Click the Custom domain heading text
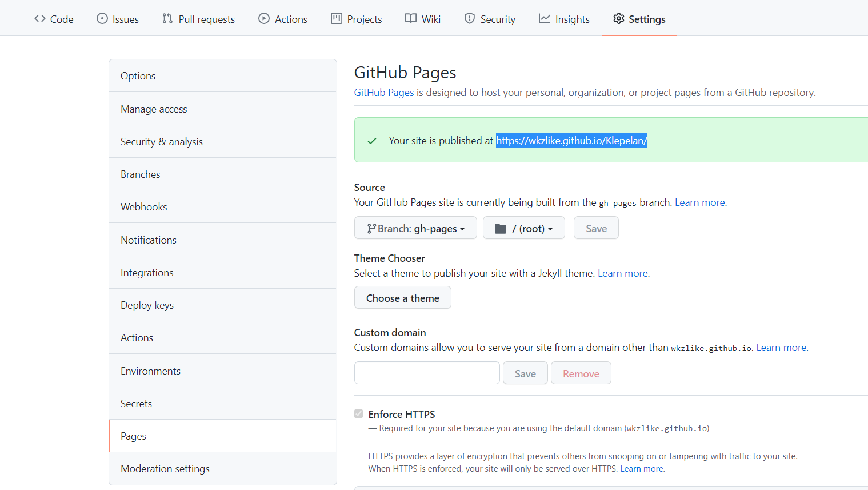Image resolution: width=868 pixels, height=490 pixels. pyautogui.click(x=390, y=333)
